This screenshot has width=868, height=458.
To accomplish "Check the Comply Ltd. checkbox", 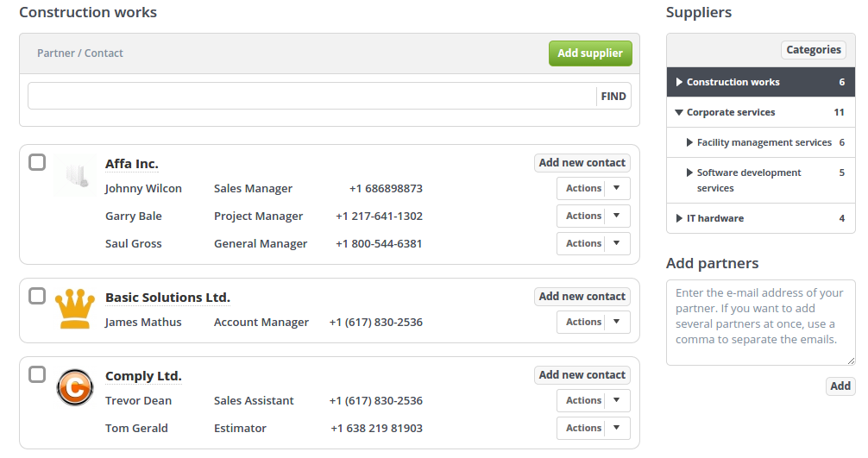I will [x=37, y=374].
